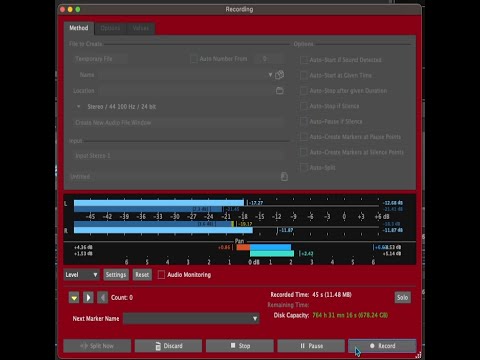Click the Split Now button
This screenshot has width=480, height=360.
(97, 346)
